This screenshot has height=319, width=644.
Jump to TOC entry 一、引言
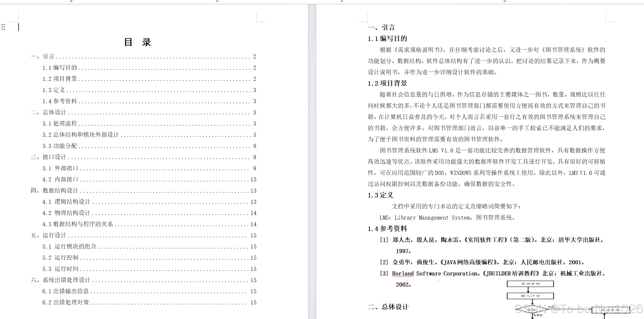point(42,56)
